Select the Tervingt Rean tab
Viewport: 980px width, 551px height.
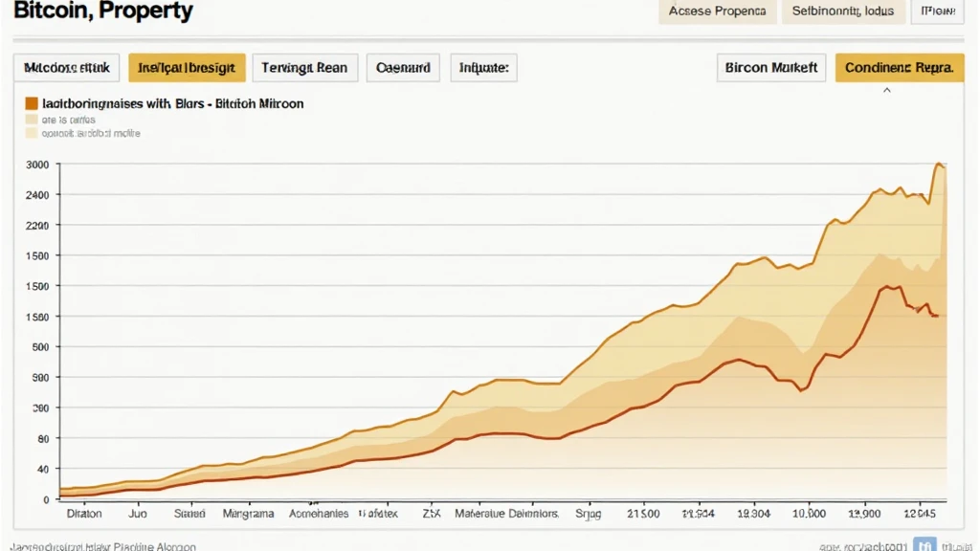point(305,68)
